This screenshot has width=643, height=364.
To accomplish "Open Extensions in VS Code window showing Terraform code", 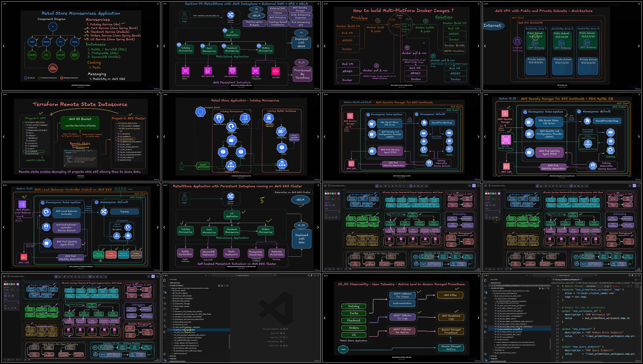I will pos(485,309).
